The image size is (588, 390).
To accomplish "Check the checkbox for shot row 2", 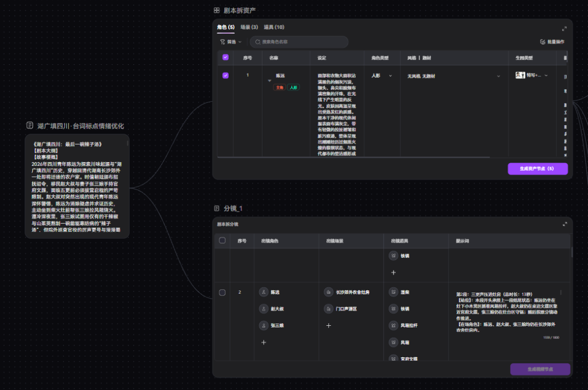I will point(222,293).
